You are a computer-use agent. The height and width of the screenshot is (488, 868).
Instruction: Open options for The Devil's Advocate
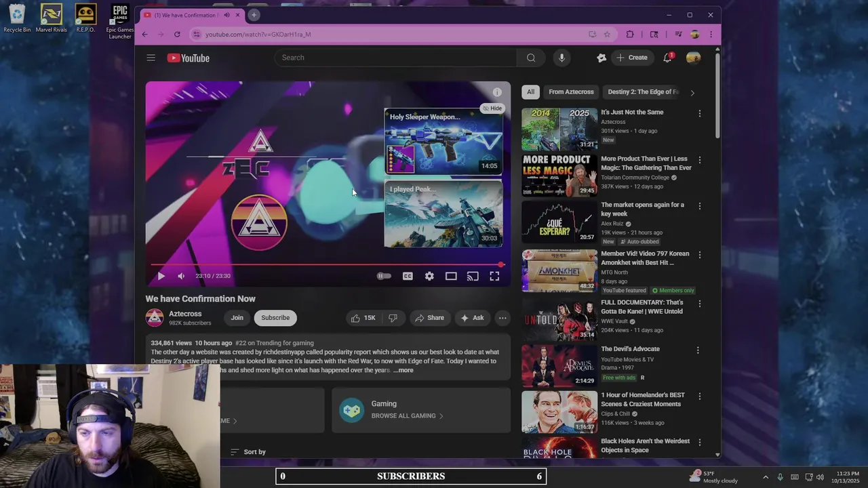[x=698, y=350]
